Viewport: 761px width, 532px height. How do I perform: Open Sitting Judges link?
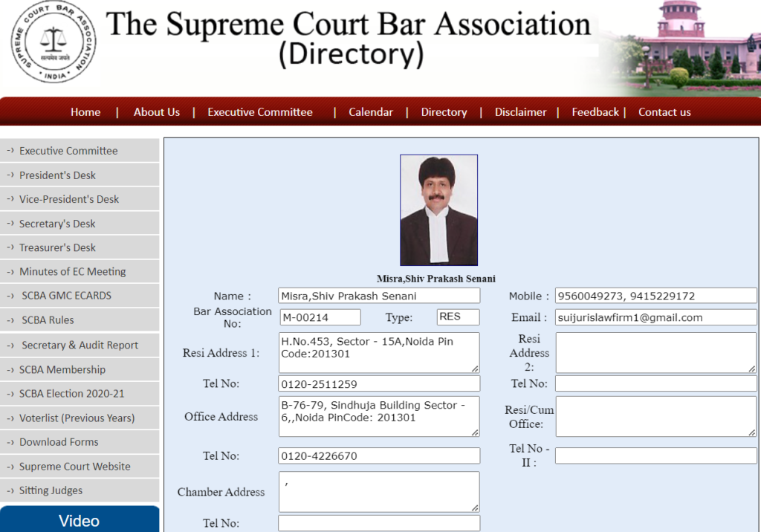(80, 490)
